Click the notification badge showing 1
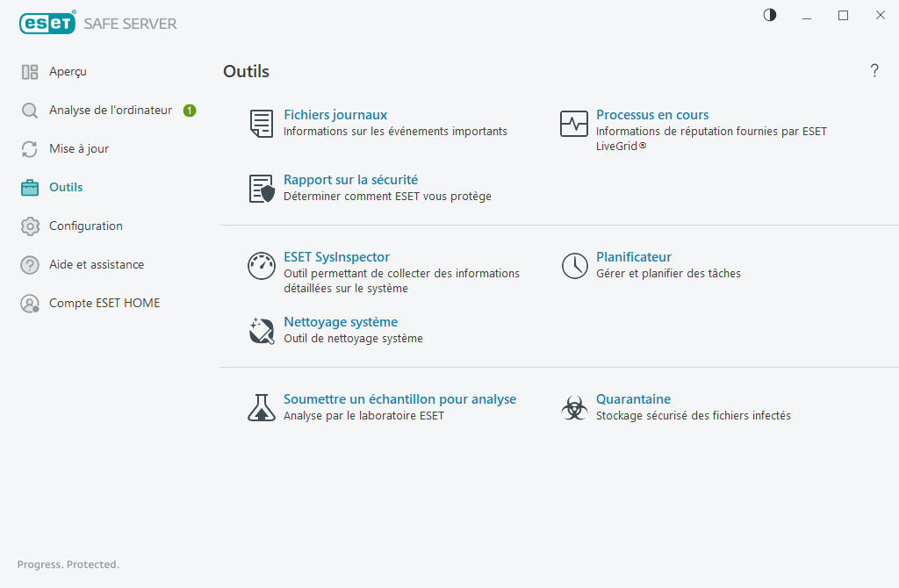899x588 pixels. (189, 110)
